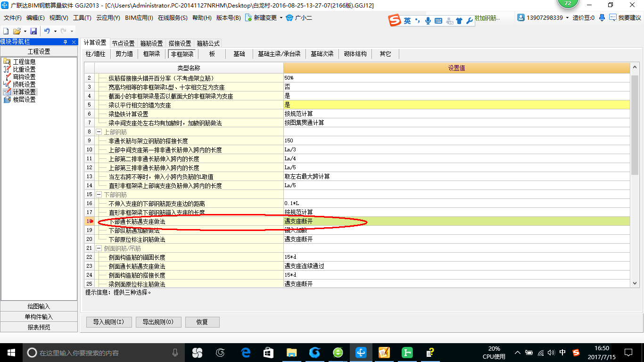Open 工程信息 in the navigation list
644x362 pixels.
19,62
